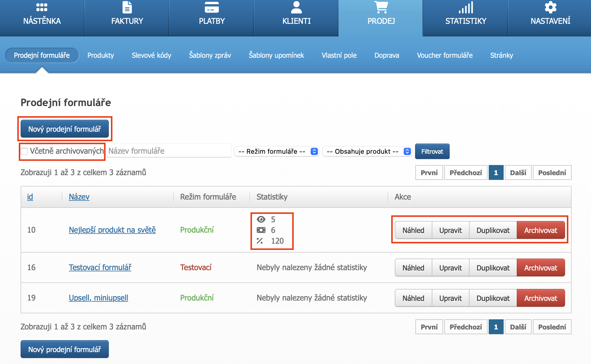Click the Nastavení gear icon

coord(550,7)
